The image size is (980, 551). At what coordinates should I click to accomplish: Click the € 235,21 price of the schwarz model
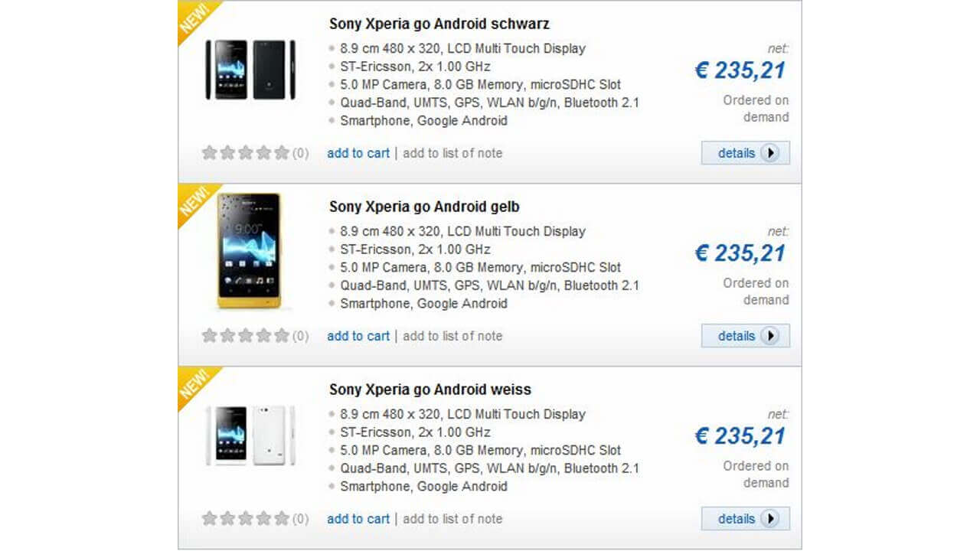coord(739,70)
